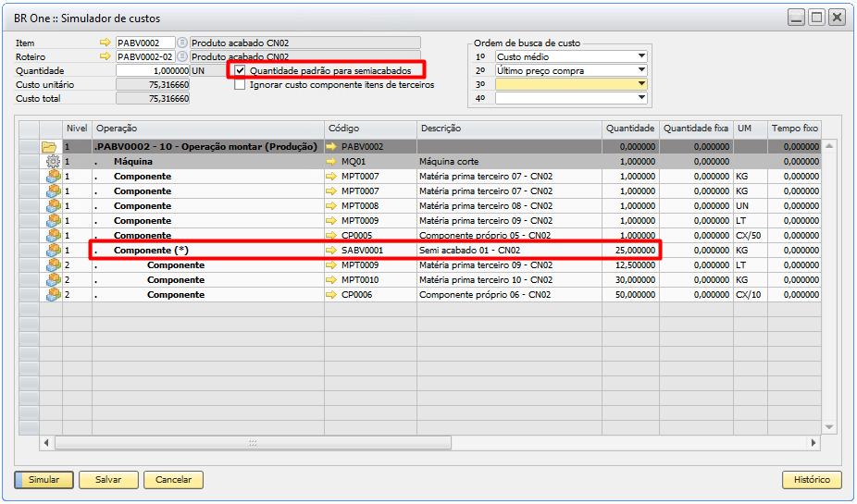This screenshot has width=857, height=504.
Task: Open the link arrow for code SABV0001
Action: 332,251
